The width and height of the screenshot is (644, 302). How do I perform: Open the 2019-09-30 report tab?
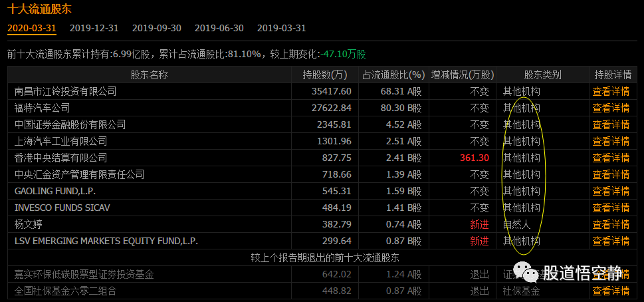tap(156, 28)
